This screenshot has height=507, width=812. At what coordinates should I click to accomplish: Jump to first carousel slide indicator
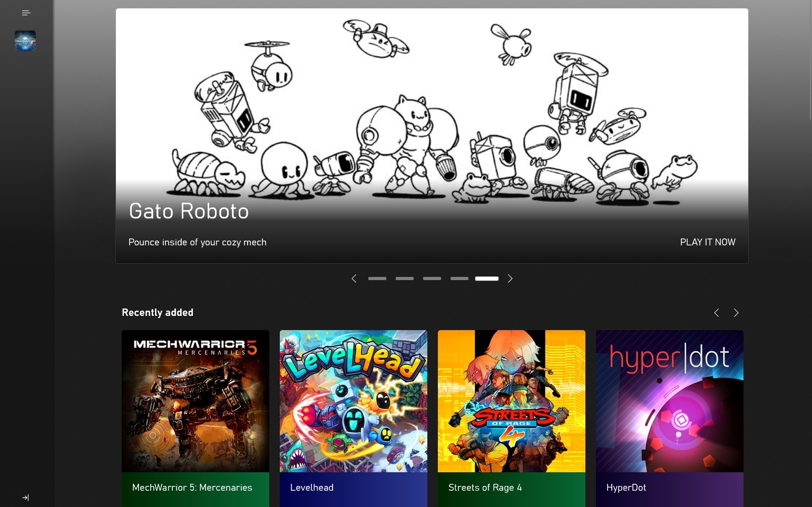click(x=377, y=279)
